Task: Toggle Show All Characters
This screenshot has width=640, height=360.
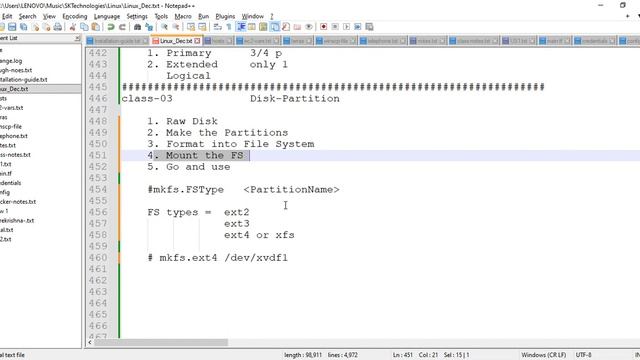Action: coord(229,27)
